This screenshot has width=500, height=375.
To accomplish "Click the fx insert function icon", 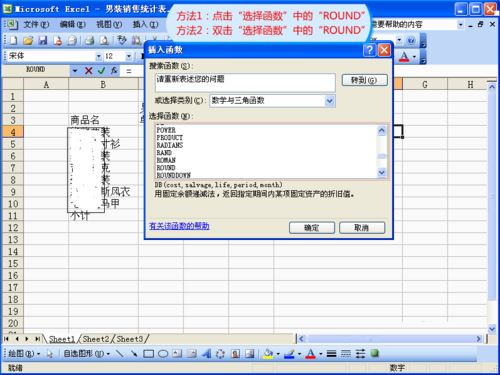I will pyautogui.click(x=114, y=71).
